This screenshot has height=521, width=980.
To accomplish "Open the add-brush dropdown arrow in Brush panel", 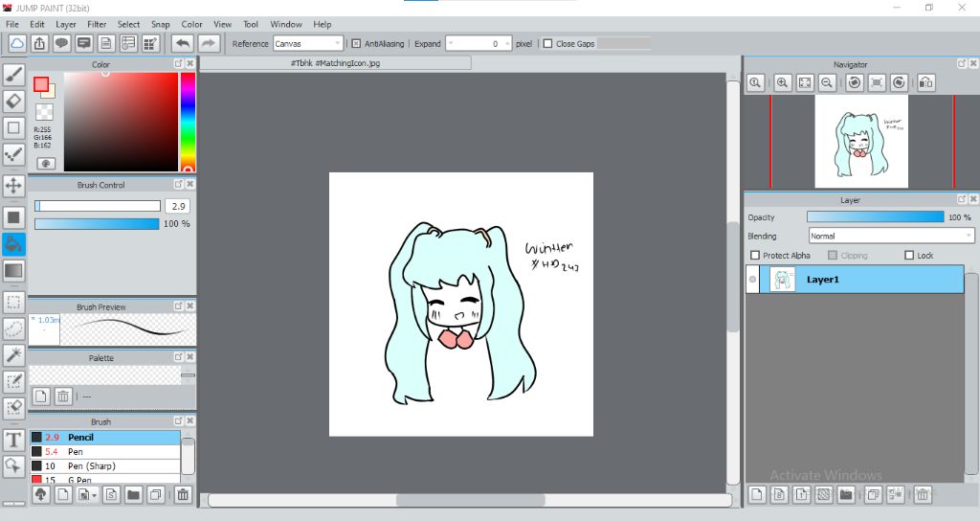I will point(95,495).
